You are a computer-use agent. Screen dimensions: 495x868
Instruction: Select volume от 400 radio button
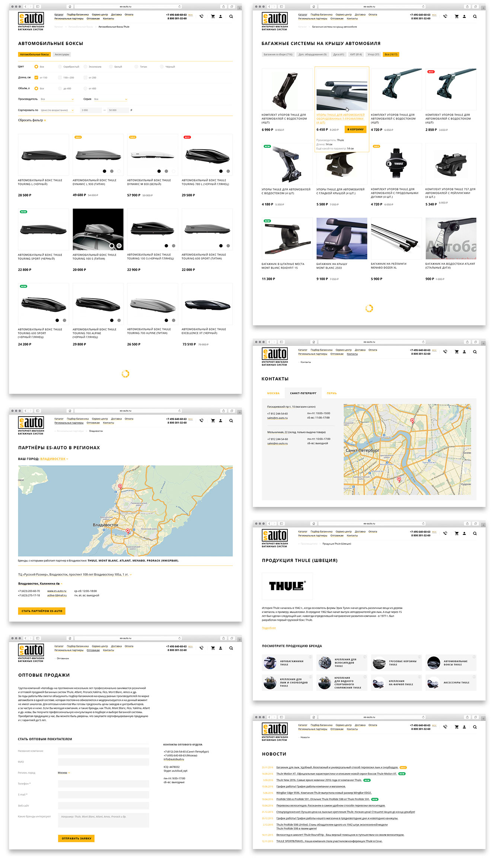pyautogui.click(x=85, y=89)
